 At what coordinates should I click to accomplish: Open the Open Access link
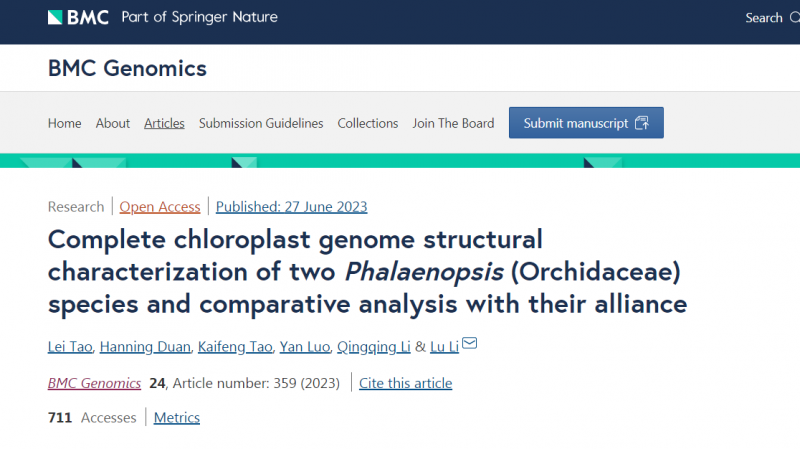coord(160,207)
